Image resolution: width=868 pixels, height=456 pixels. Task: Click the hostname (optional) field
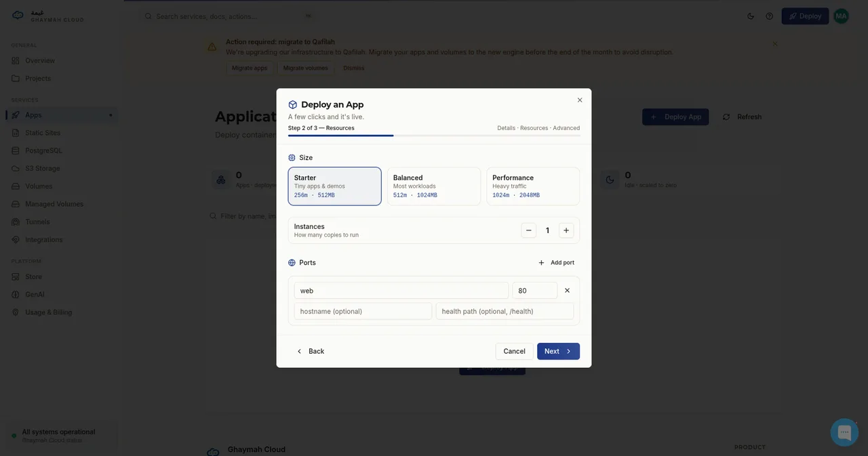coord(363,311)
